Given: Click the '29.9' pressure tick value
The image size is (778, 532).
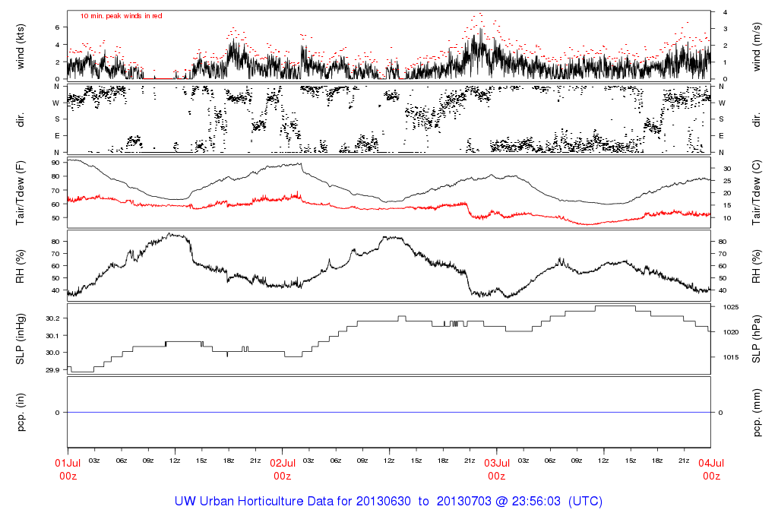Looking at the screenshot, I should click(52, 370).
